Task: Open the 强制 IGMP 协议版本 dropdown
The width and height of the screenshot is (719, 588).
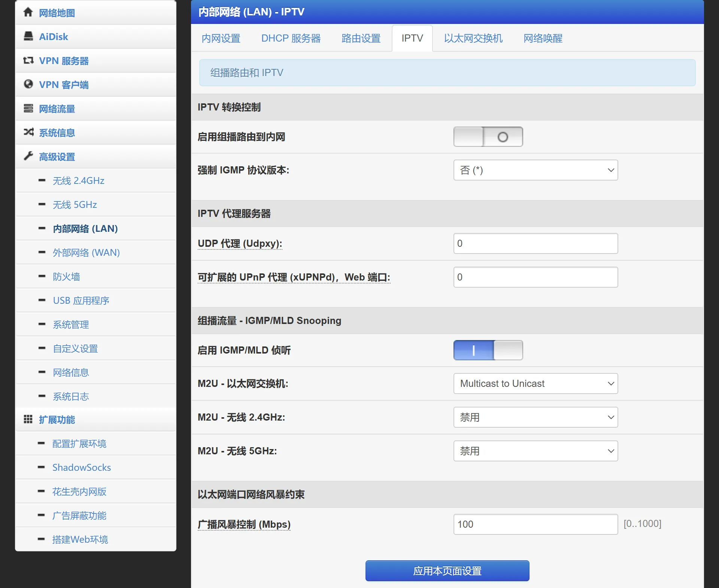Action: pos(536,170)
